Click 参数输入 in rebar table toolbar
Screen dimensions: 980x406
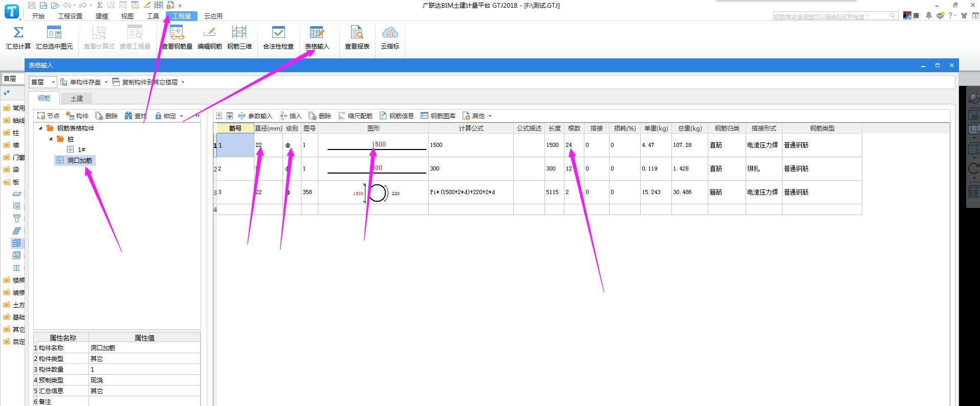pyautogui.click(x=255, y=116)
